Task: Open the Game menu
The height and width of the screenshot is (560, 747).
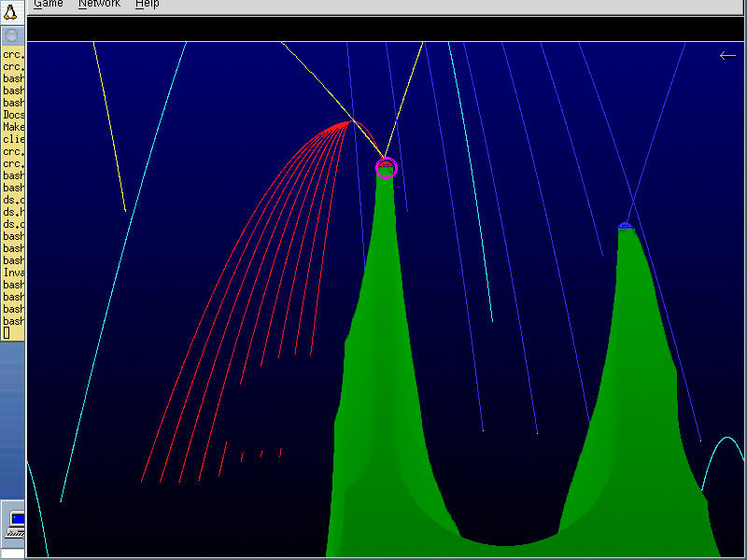Action: tap(49, 4)
